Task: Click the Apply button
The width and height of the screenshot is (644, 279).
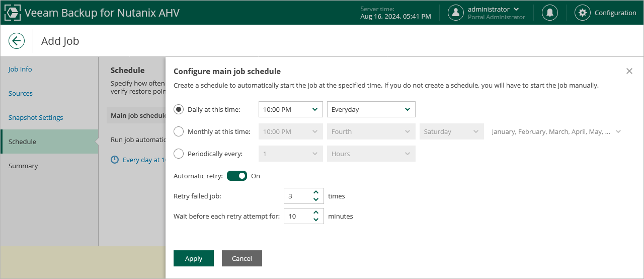Action: click(194, 258)
